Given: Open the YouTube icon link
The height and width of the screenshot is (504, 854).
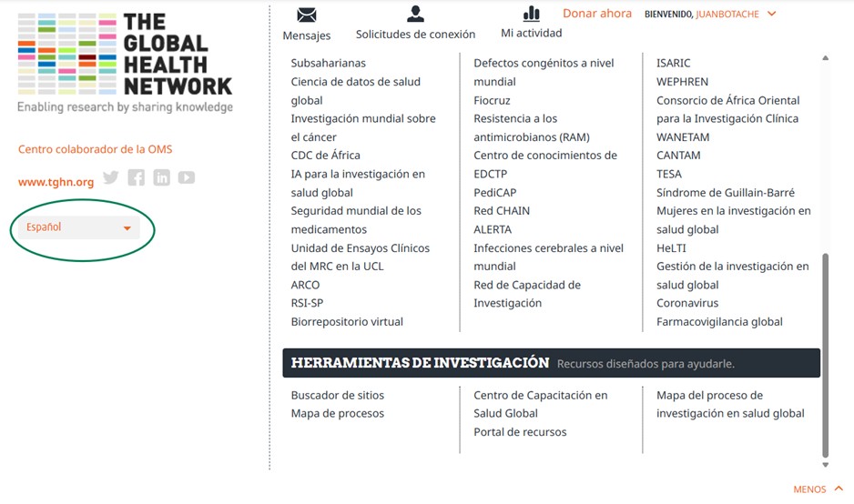Looking at the screenshot, I should tap(187, 178).
